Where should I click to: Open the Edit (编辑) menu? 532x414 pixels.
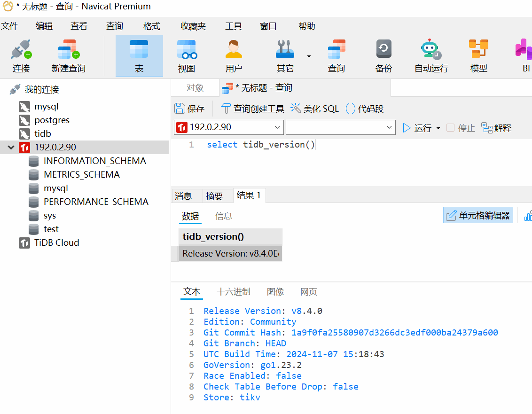44,26
